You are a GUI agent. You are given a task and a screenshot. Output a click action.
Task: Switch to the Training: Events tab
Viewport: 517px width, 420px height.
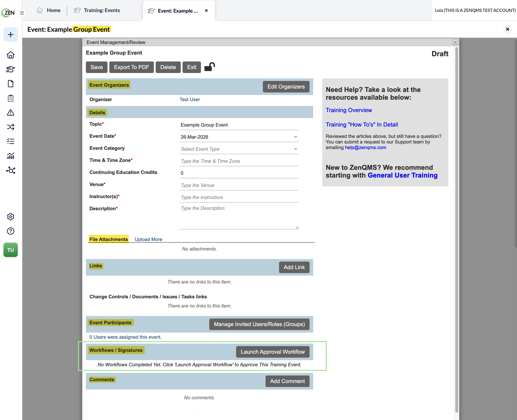tap(97, 10)
